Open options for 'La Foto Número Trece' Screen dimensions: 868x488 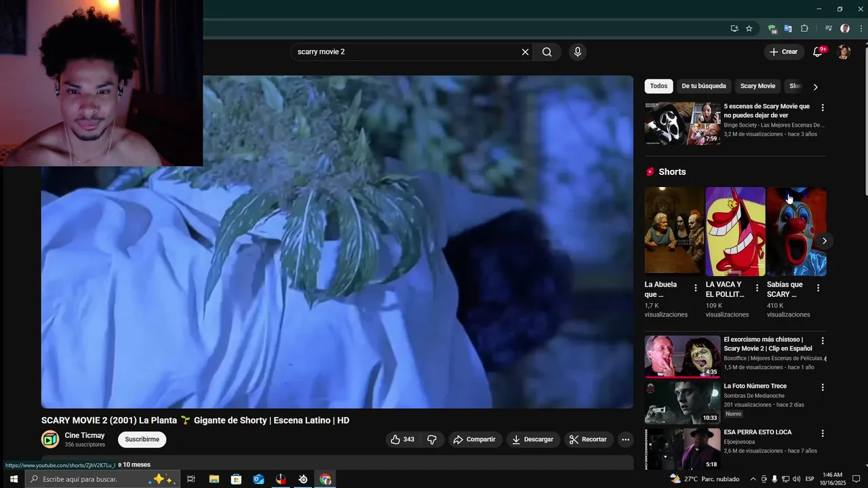pyautogui.click(x=823, y=388)
